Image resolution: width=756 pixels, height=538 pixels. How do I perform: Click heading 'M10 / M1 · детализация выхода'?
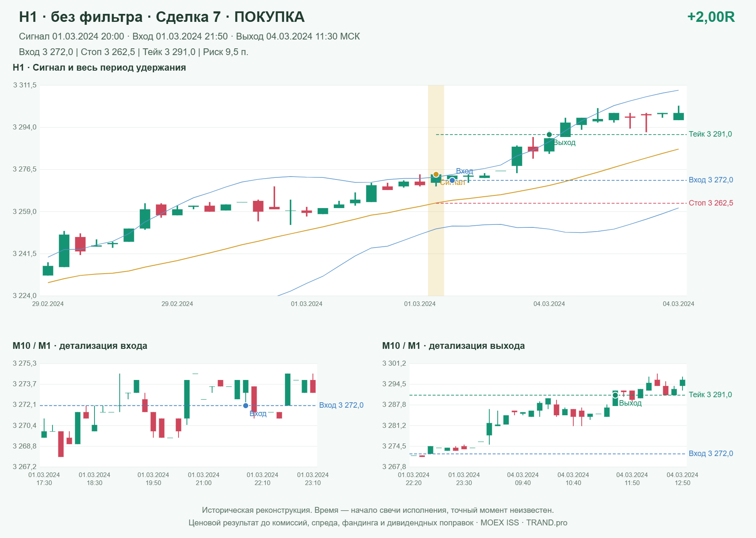pos(453,346)
